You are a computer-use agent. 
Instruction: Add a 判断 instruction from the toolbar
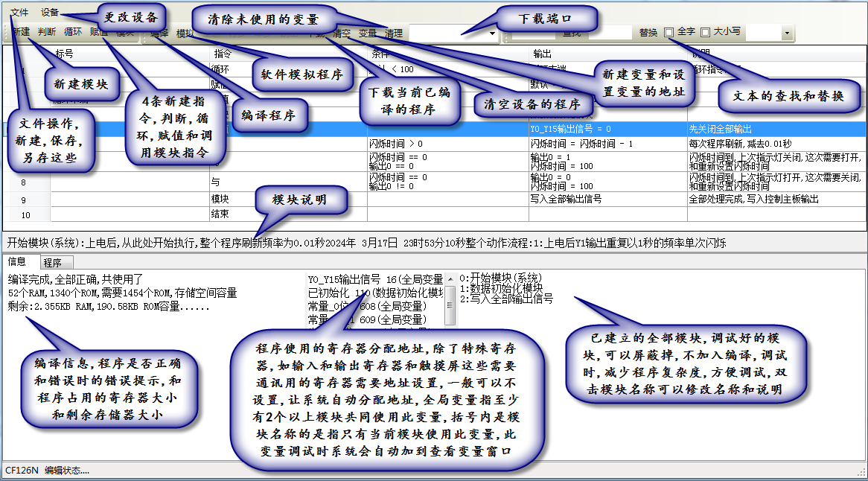(46, 32)
